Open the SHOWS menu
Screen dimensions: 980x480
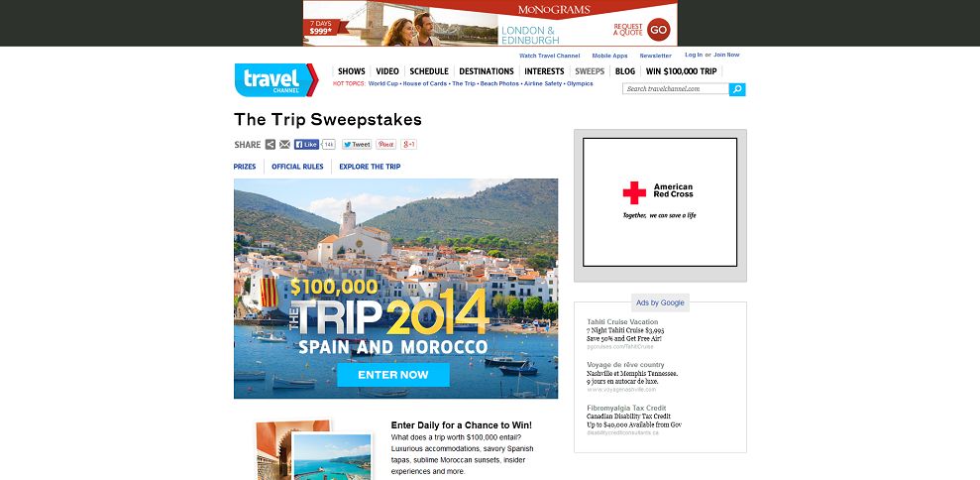click(351, 71)
